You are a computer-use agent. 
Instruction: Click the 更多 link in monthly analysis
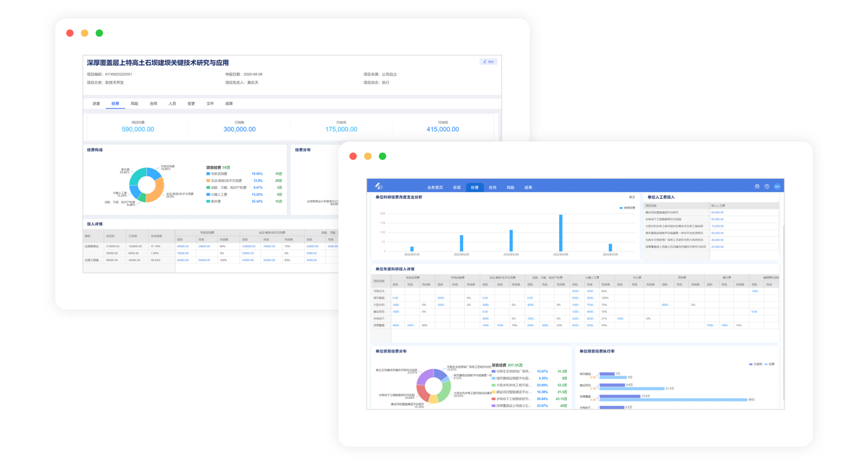632,198
